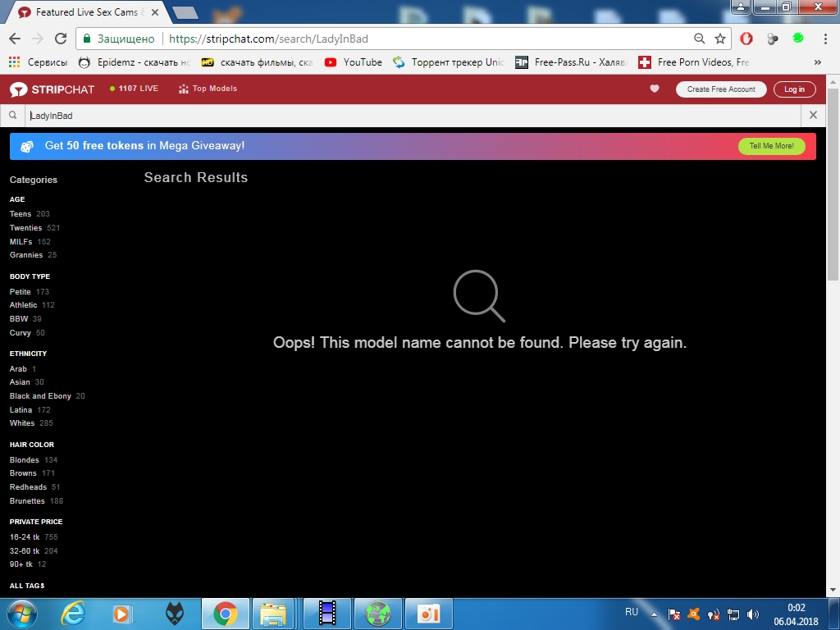Bookmark this page with the star icon
Screen dimensions: 840x630
pos(720,39)
